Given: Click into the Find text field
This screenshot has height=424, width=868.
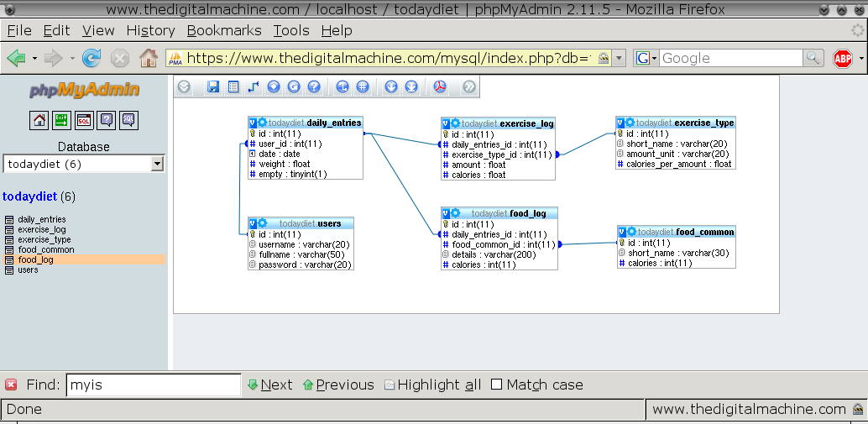Looking at the screenshot, I should click(153, 385).
